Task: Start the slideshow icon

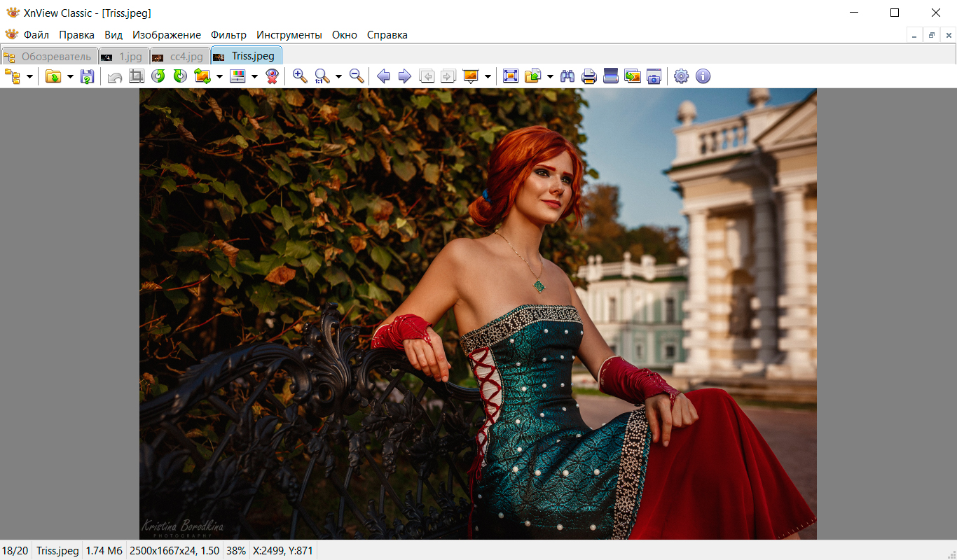Action: [471, 76]
